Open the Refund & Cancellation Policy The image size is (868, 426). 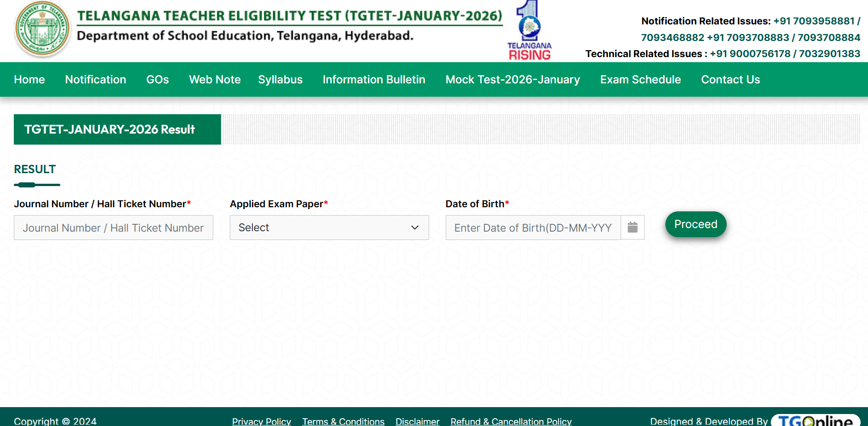click(x=511, y=421)
